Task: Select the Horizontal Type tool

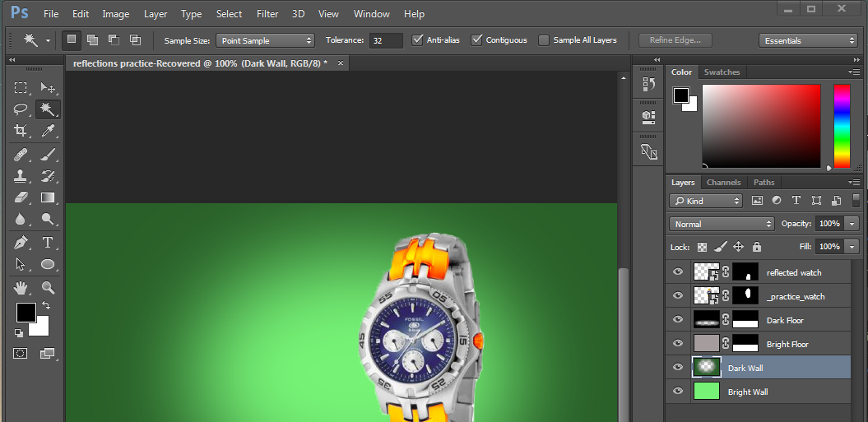Action: pyautogui.click(x=48, y=243)
